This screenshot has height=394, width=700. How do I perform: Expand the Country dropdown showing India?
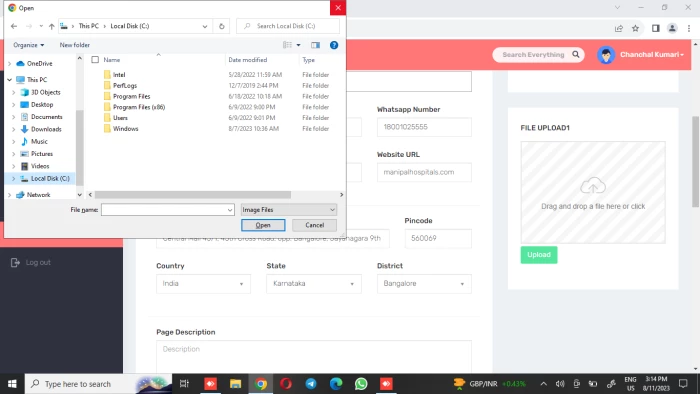pyautogui.click(x=203, y=284)
